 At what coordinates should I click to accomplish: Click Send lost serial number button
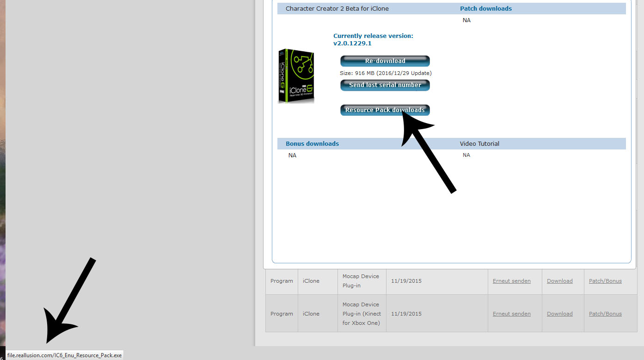click(385, 85)
